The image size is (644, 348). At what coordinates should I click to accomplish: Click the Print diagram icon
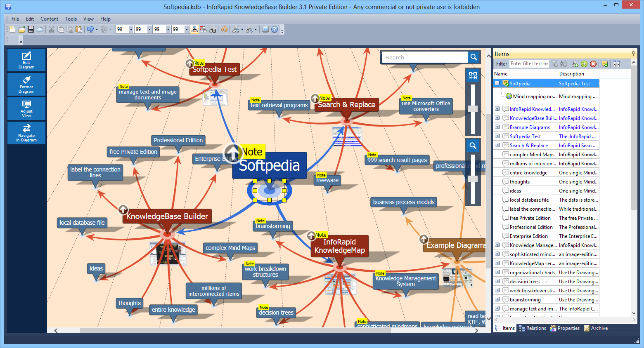(236, 29)
